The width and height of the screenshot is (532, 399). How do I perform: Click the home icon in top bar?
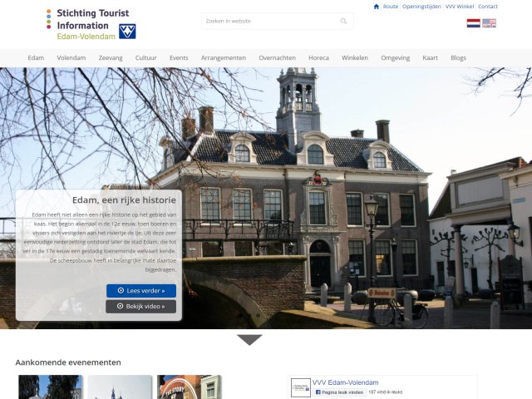click(377, 7)
